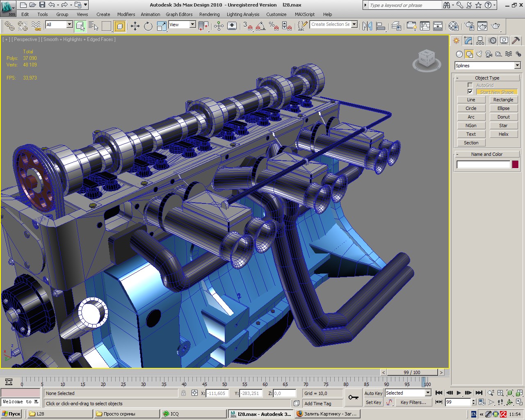The image size is (525, 420).
Task: Select the Lights category icon
Action: tap(479, 54)
